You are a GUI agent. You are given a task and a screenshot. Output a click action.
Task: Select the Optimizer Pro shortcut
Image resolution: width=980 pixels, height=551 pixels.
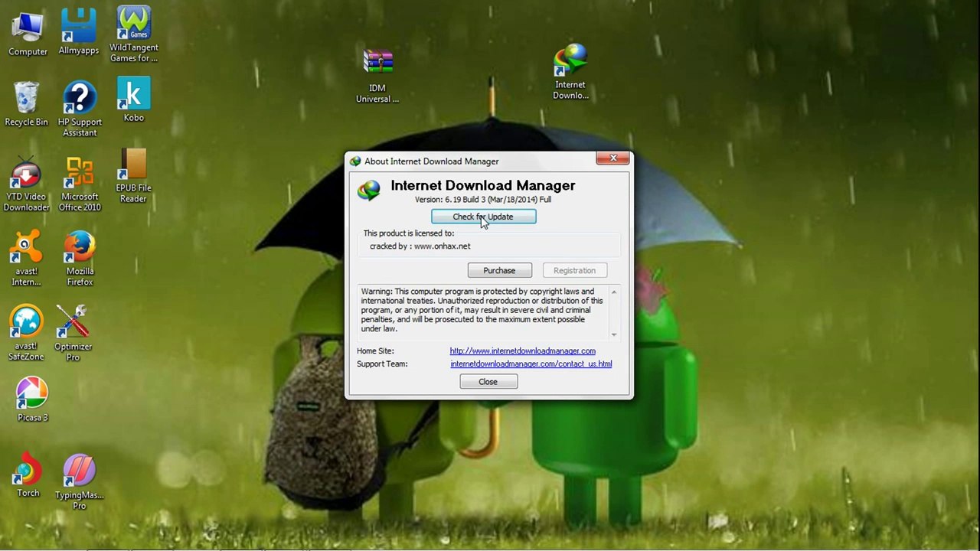click(73, 334)
